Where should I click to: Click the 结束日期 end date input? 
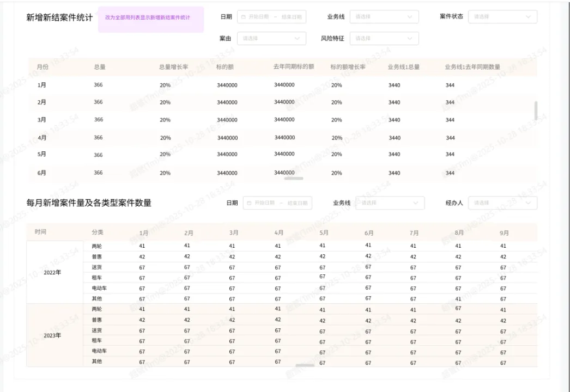(292, 16)
